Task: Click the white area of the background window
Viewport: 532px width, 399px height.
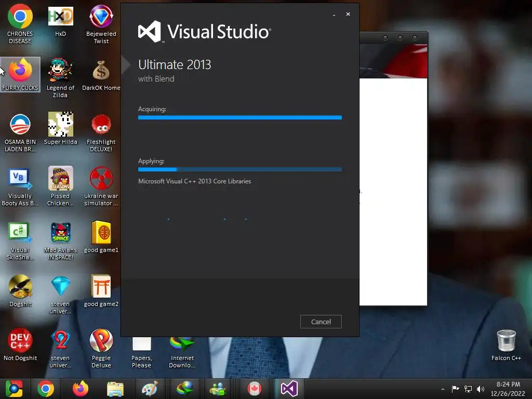Action: pos(393,192)
